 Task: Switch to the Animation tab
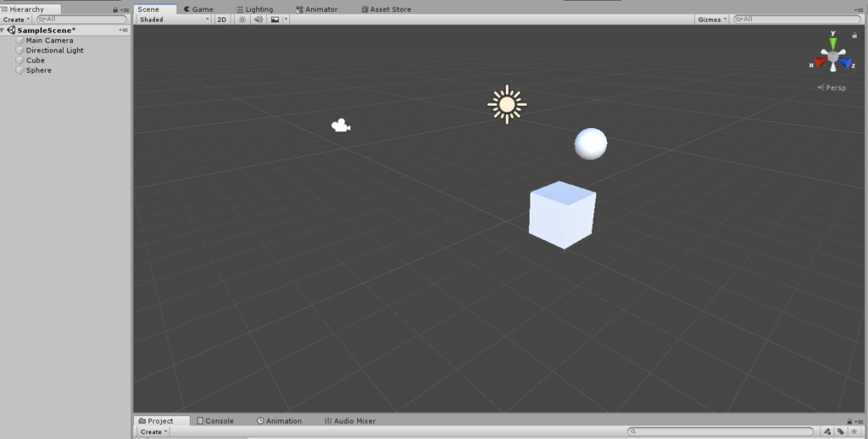pyautogui.click(x=279, y=420)
